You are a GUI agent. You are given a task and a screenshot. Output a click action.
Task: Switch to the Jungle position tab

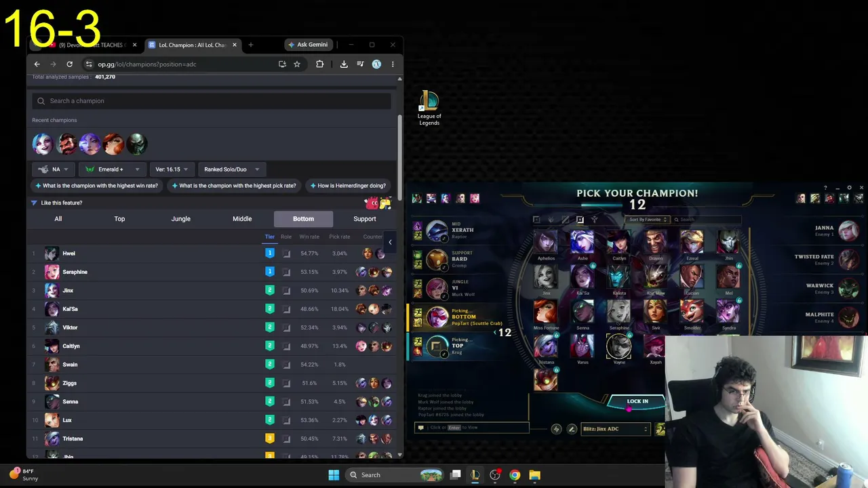181,219
